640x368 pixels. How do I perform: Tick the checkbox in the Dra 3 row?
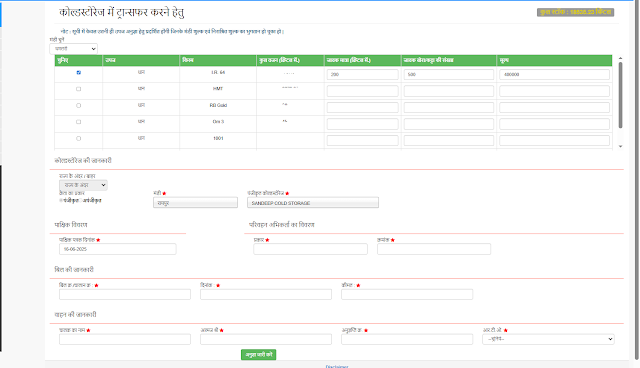point(79,122)
